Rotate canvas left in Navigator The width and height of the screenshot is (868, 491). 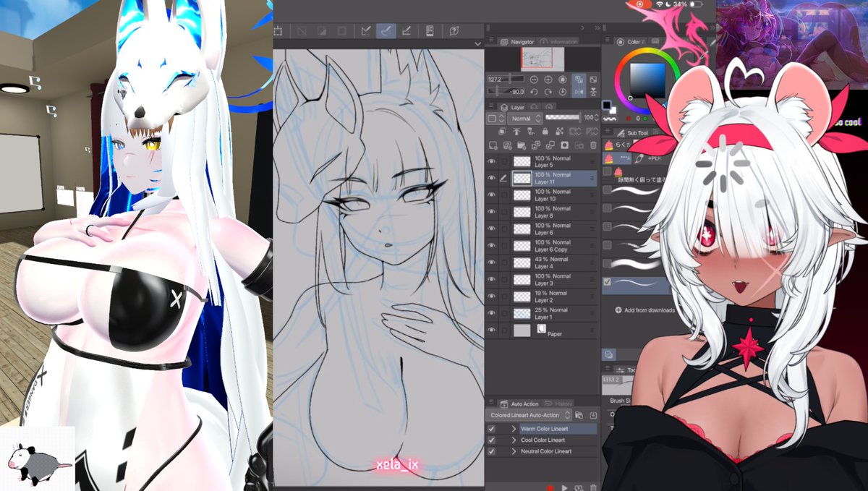[534, 92]
